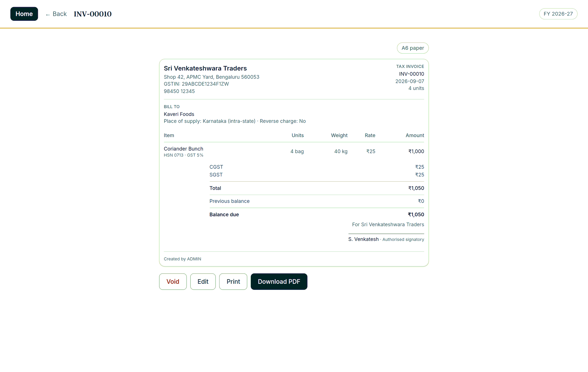The height and width of the screenshot is (372, 588).
Task: Select the Total ₹1,050 value
Action: tap(416, 188)
